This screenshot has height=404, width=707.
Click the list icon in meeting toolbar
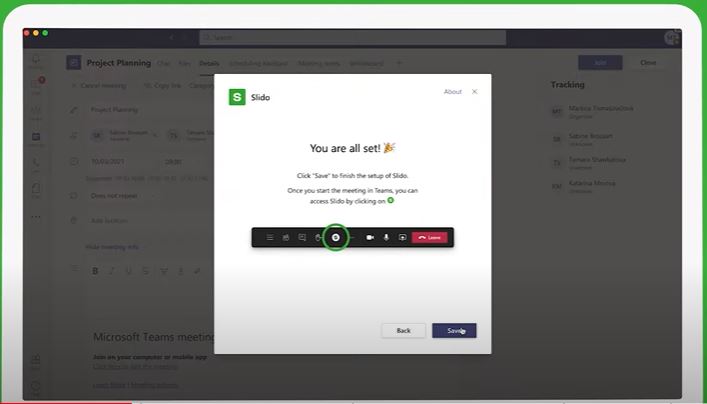[x=269, y=237]
